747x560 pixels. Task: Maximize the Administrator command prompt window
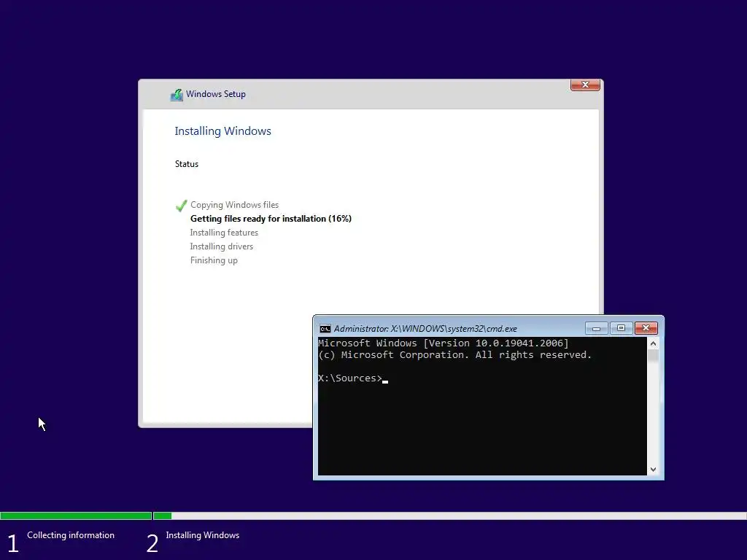pyautogui.click(x=621, y=328)
